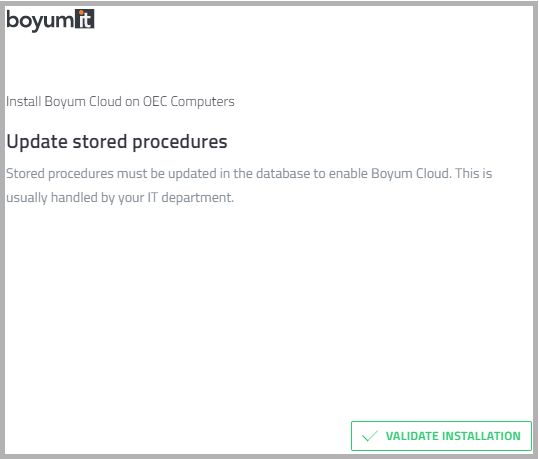Click 'Boyum Cloud' in the description paragraph
This screenshot has width=539, height=459.
click(411, 173)
